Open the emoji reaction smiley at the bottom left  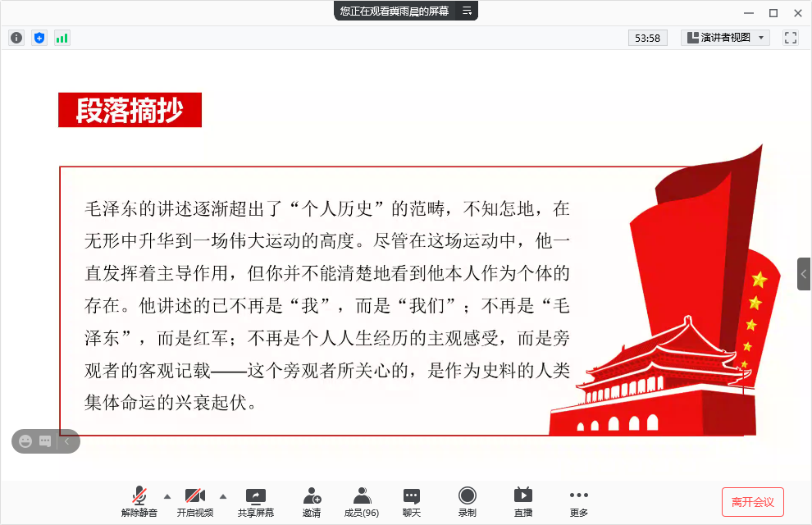pos(25,441)
